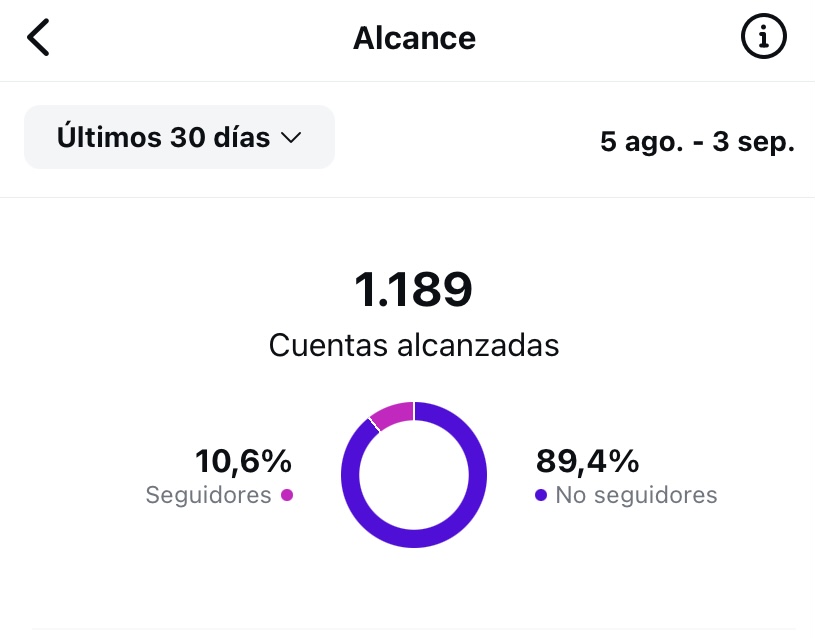The width and height of the screenshot is (815, 638).
Task: Toggle the Seguidores legend entry
Action: [x=219, y=494]
